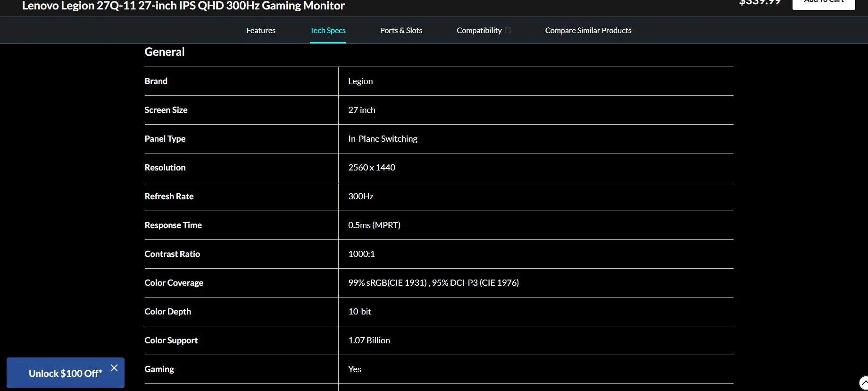Screen dimensions: 868x391
Task: Click the General section heading
Action: click(165, 52)
